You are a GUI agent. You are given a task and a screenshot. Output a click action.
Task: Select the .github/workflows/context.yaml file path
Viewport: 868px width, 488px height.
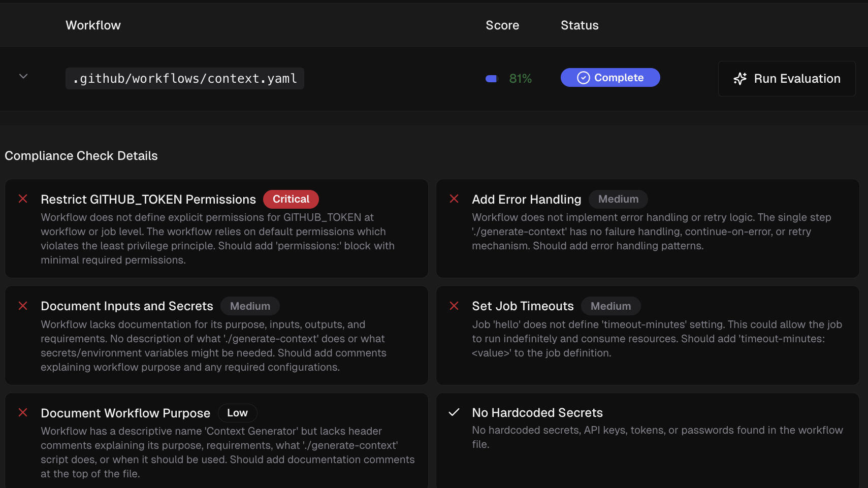coord(185,79)
